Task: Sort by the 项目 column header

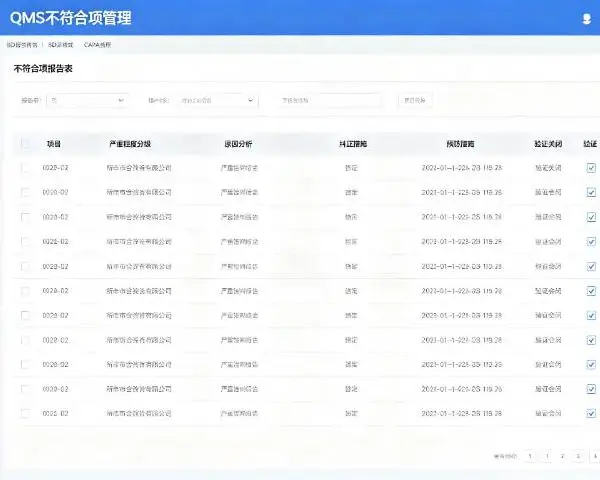Action: pos(54,144)
